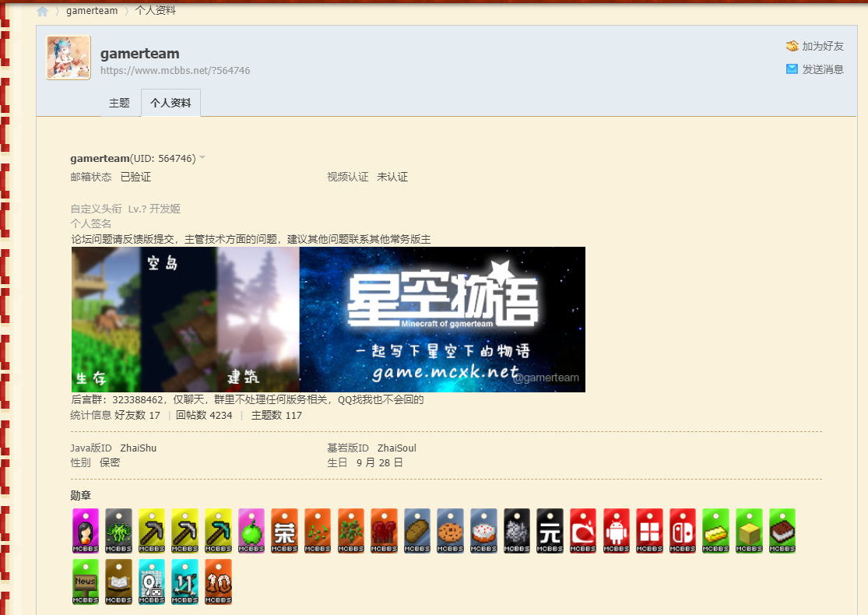Click the gold ingot medal badge
Viewport: 868px width, 615px height.
point(715,531)
